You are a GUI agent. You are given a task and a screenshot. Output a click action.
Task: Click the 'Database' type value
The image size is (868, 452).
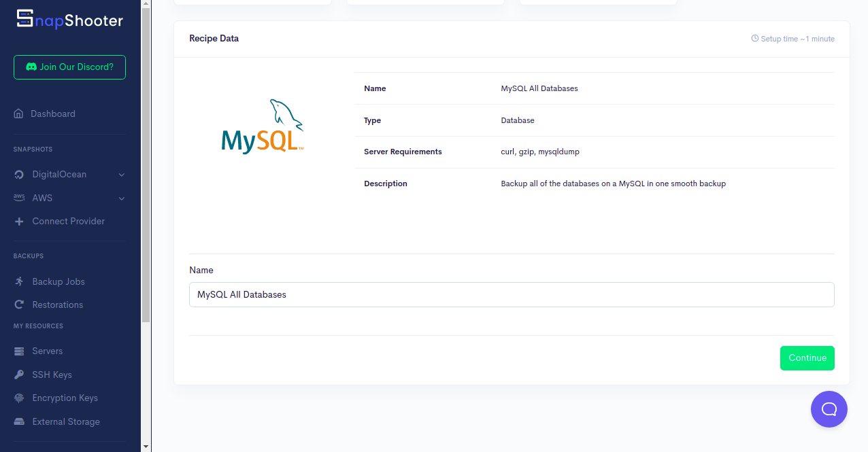pyautogui.click(x=518, y=120)
